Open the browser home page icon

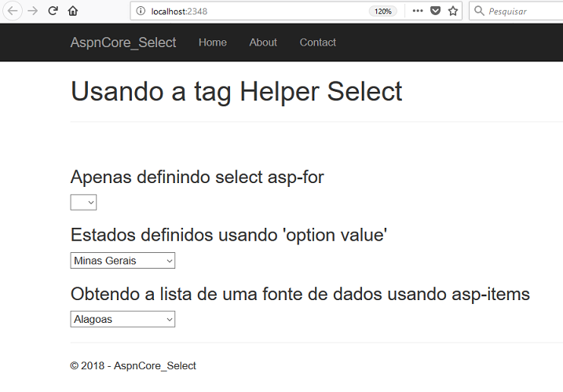[73, 11]
